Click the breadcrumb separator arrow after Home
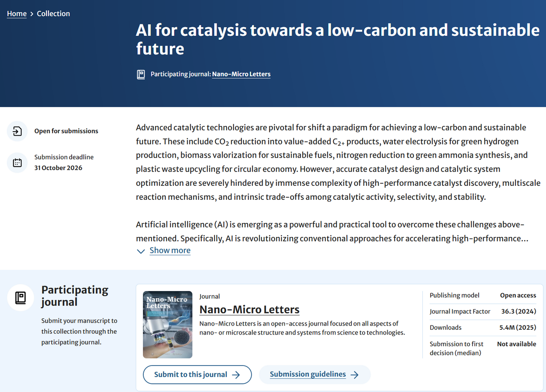Viewport: 546px width, 392px height. tap(31, 13)
